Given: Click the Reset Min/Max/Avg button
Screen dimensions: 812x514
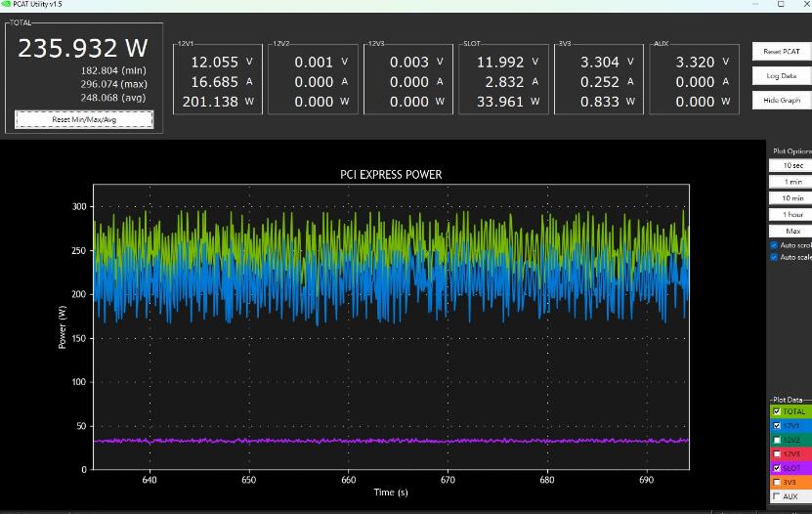Looking at the screenshot, I should click(84, 119).
